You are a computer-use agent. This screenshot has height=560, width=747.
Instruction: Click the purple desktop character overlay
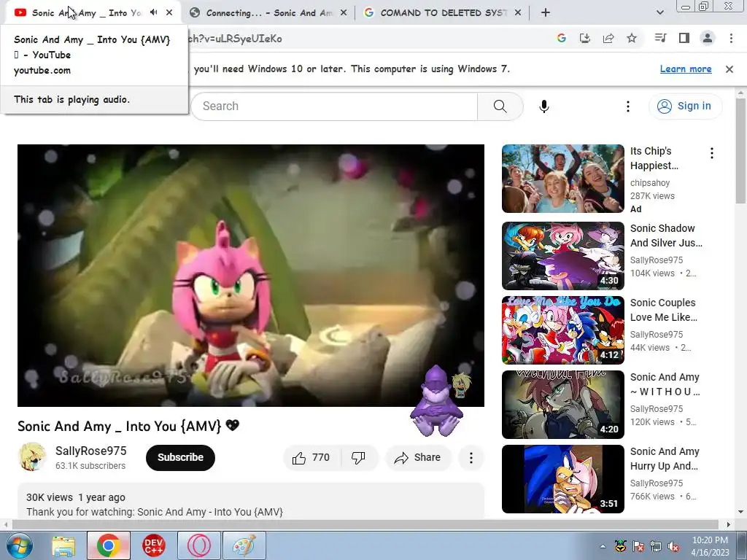tap(436, 401)
